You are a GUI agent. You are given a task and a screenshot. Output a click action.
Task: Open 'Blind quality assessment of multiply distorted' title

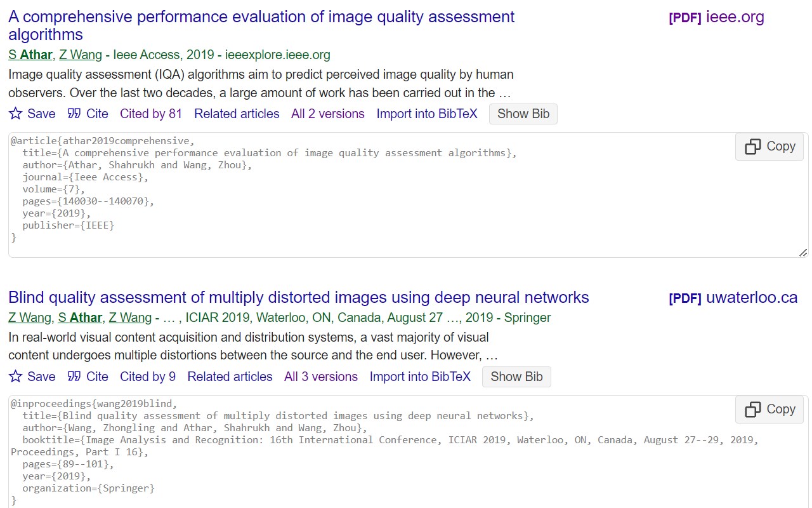298,297
